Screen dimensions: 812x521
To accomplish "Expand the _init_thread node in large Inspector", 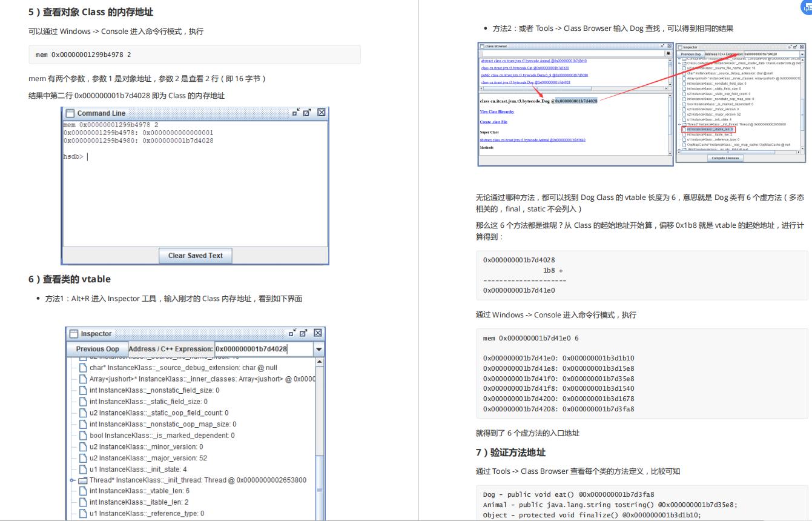I will [72, 480].
